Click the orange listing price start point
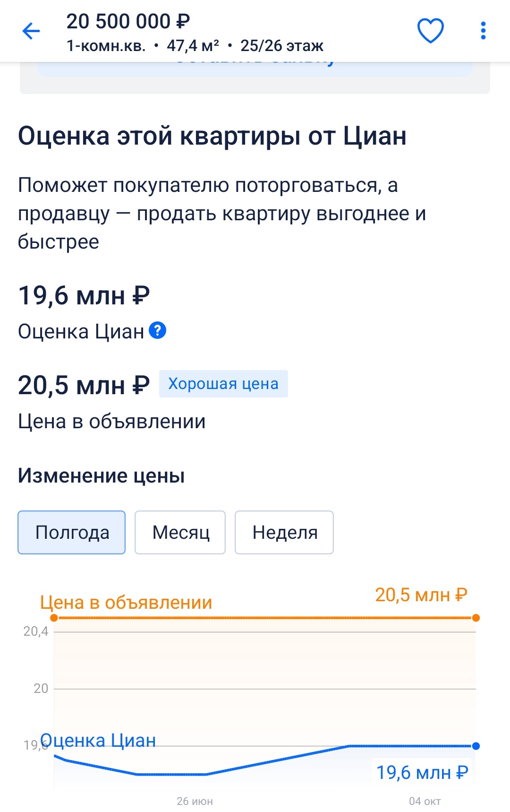510x812 pixels. click(x=54, y=618)
